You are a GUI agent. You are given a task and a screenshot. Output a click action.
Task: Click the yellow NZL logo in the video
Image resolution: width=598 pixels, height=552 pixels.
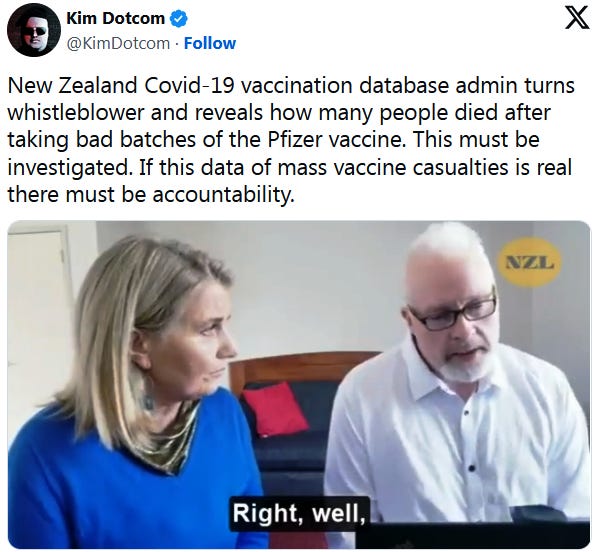click(x=529, y=262)
